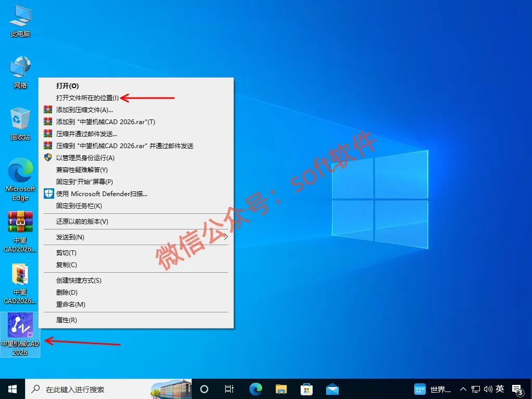The image size is (532, 399).
Task: Click the search highlights building thumbnail
Action: pos(171,389)
